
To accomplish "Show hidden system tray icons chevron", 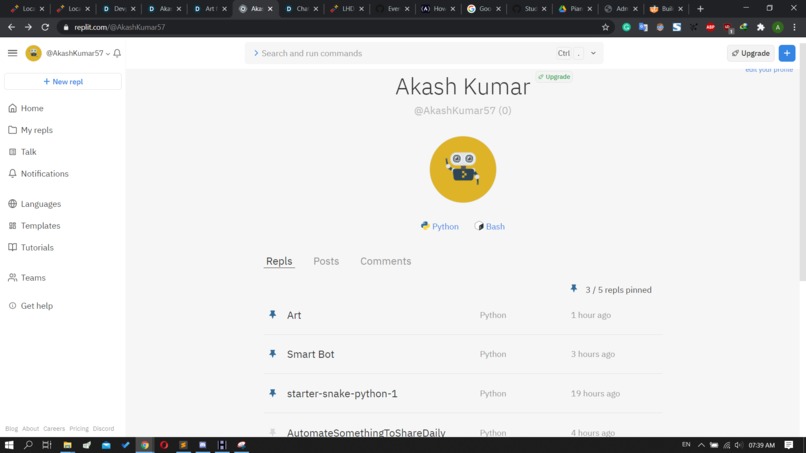I will [701, 445].
